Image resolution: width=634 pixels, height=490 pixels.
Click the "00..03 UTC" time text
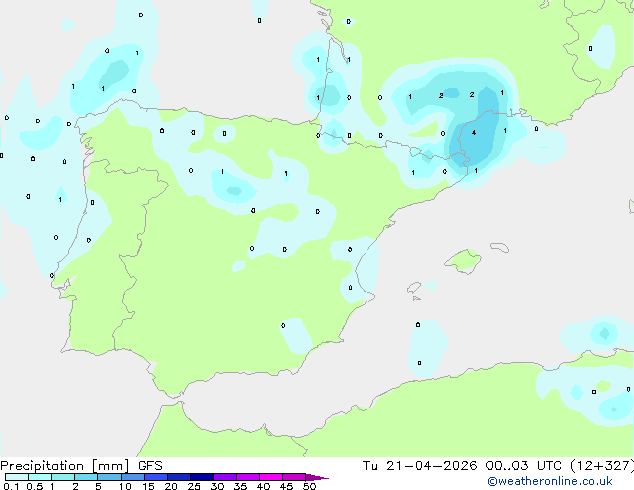coord(524,465)
